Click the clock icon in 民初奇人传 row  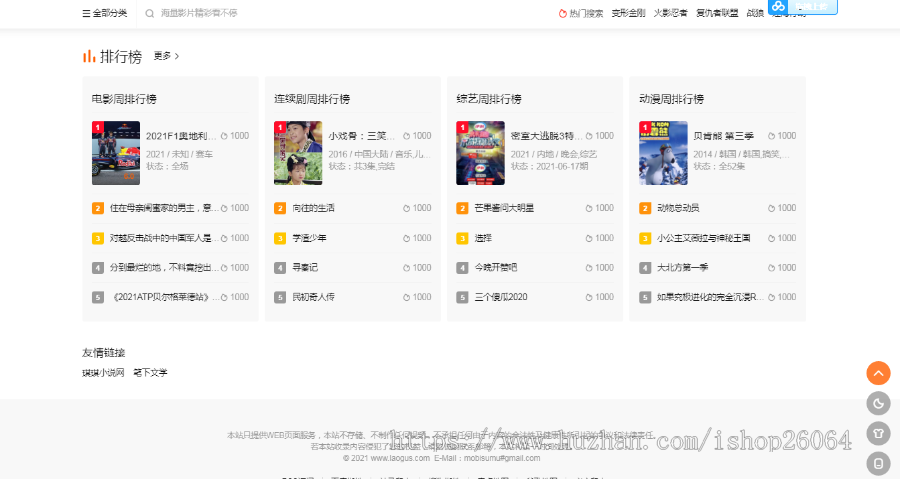pyautogui.click(x=406, y=297)
